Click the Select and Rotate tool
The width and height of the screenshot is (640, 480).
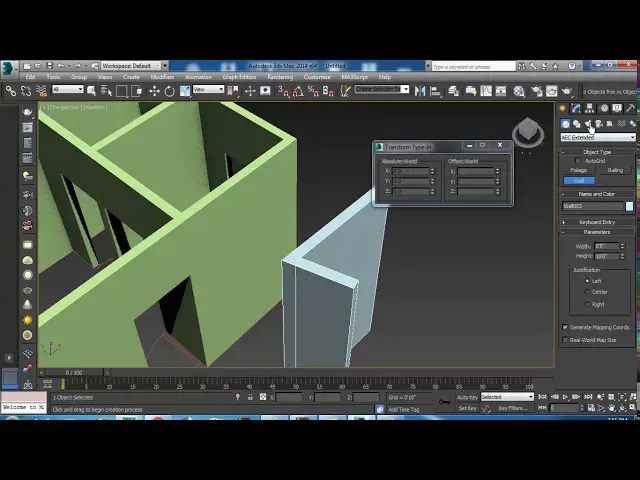170,91
